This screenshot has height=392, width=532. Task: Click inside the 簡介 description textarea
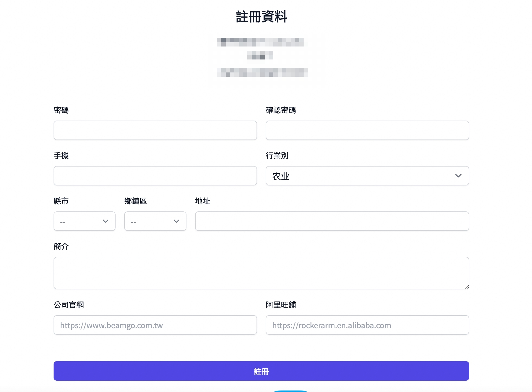click(x=261, y=273)
